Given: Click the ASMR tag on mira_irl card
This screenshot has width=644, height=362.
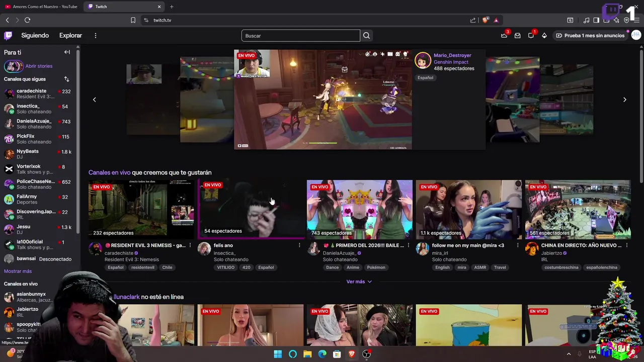Looking at the screenshot, I should tap(480, 267).
